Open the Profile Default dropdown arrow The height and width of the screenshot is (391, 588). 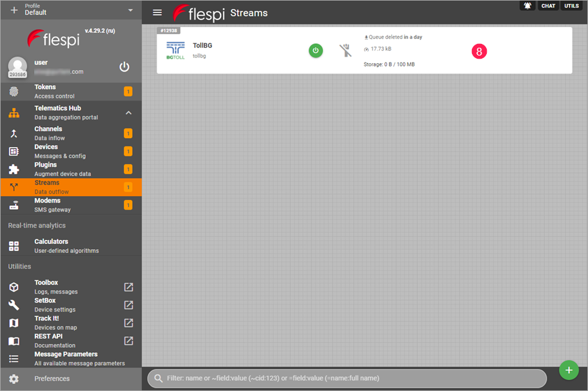pos(130,10)
